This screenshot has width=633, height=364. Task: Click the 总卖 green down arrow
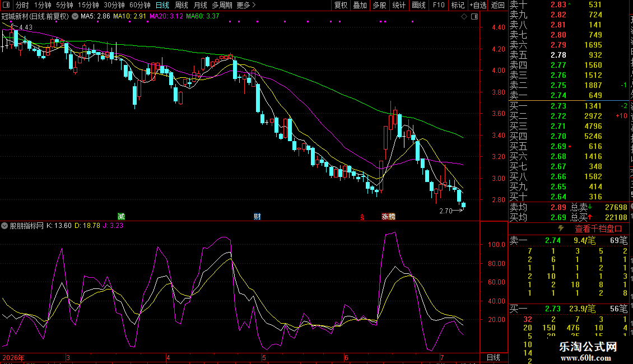[x=590, y=207]
